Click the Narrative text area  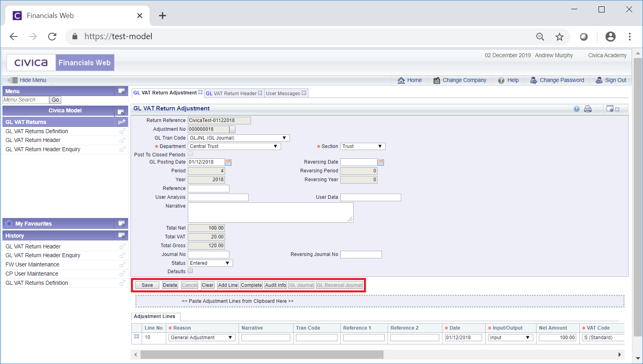271,212
